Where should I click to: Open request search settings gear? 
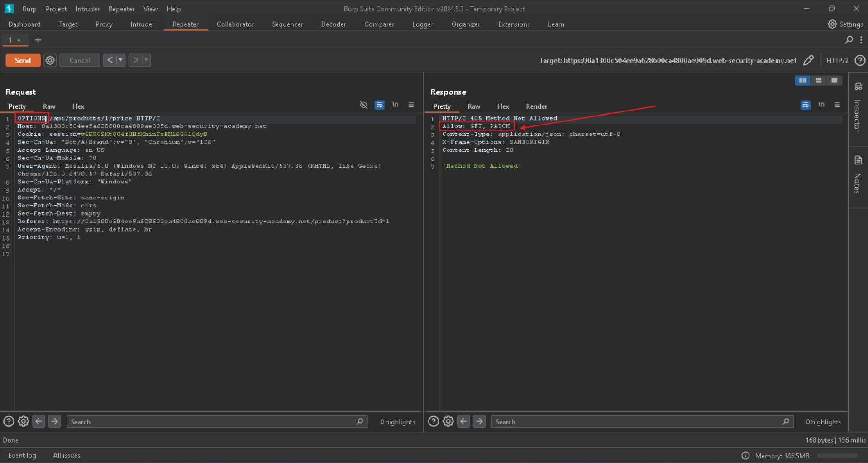pos(24,422)
